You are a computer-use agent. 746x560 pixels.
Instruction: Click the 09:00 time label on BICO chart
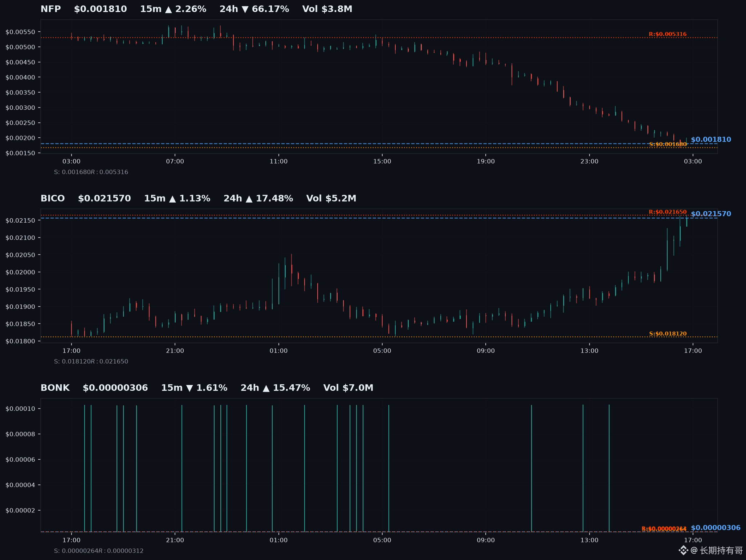(486, 351)
